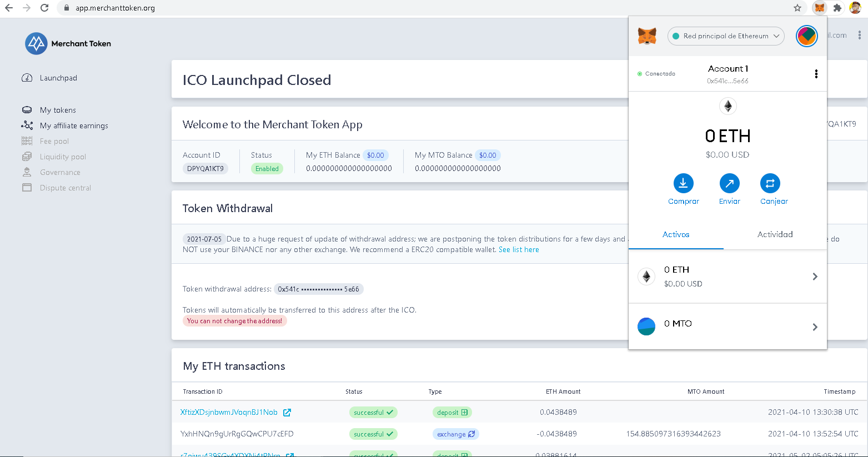The image size is (868, 457).
Task: Click the MetaMask fox extension icon in toolbar
Action: click(x=820, y=8)
